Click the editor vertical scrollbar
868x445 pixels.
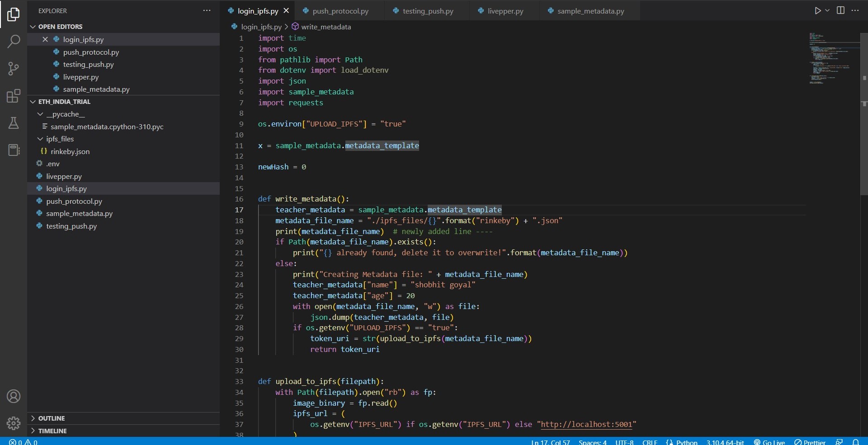[864, 113]
